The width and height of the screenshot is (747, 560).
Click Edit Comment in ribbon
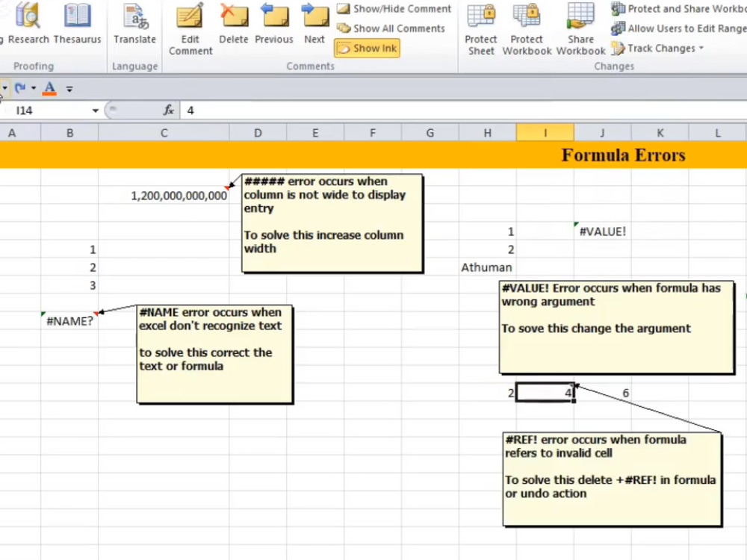click(190, 28)
